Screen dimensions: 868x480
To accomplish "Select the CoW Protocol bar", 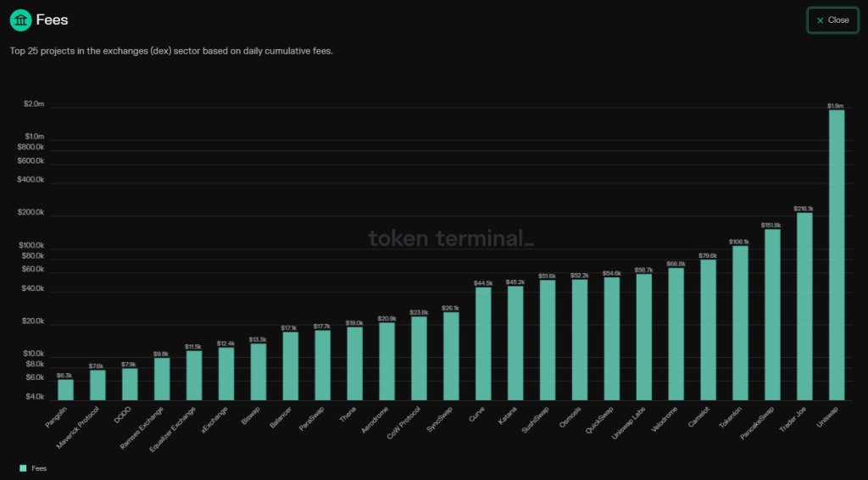I will tap(419, 358).
